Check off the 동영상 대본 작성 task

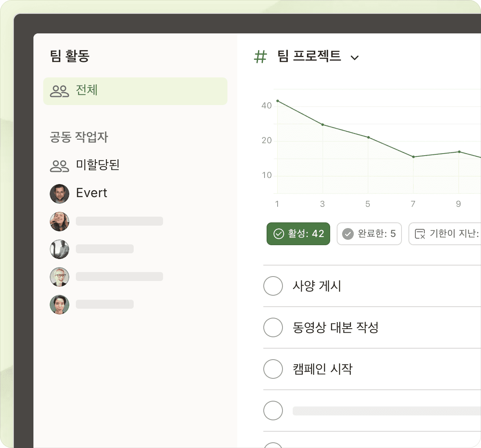coord(273,327)
